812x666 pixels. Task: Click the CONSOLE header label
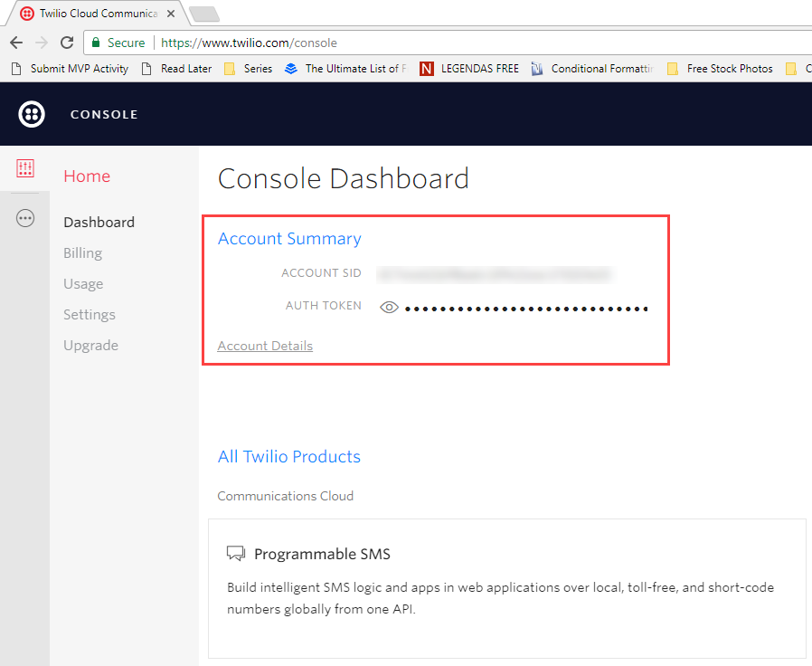coord(104,115)
